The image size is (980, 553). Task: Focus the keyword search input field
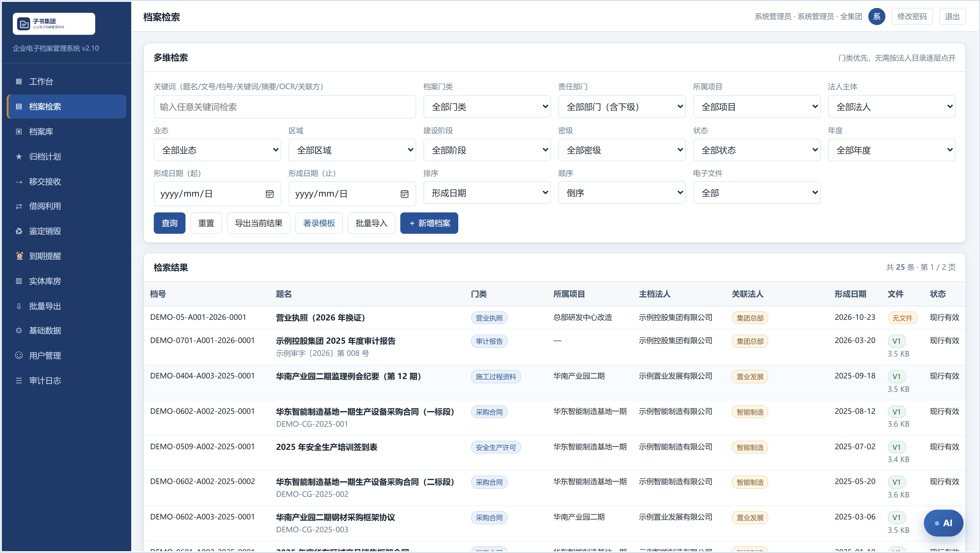(x=285, y=107)
